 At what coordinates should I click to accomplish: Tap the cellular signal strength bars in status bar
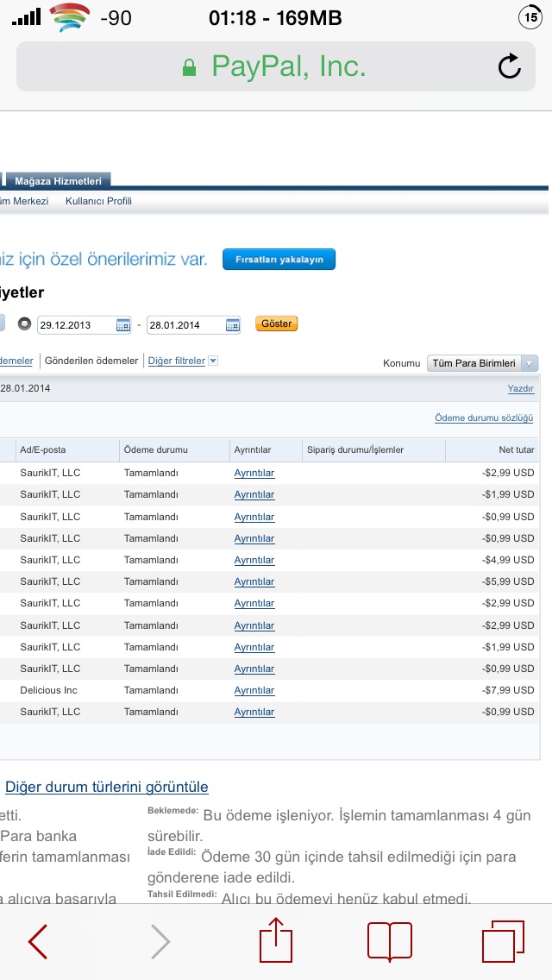(26, 17)
